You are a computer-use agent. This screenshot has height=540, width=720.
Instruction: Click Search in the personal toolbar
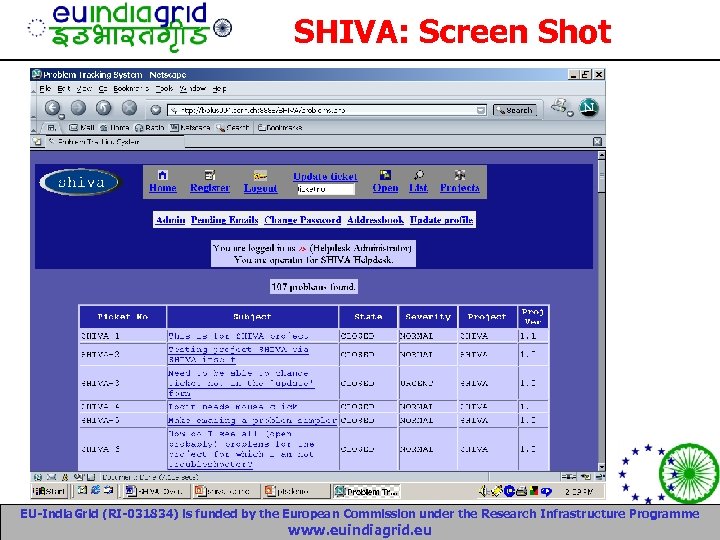point(233,128)
